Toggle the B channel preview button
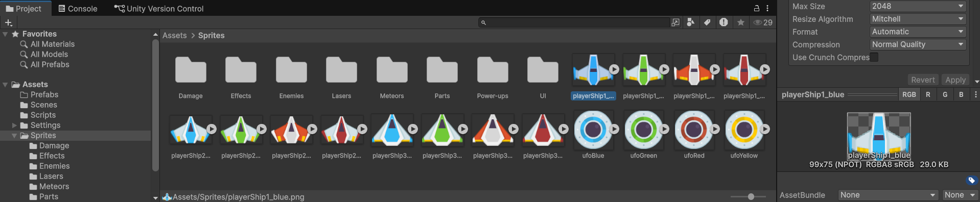 click(961, 94)
